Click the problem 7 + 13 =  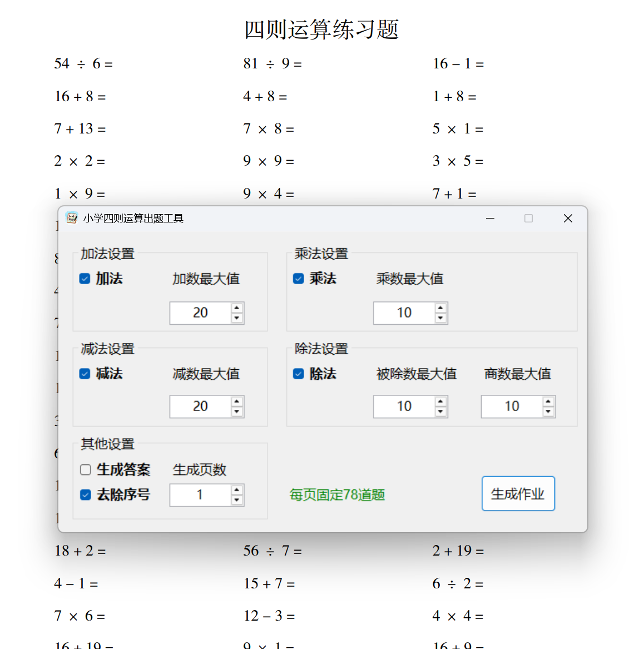[80, 128]
